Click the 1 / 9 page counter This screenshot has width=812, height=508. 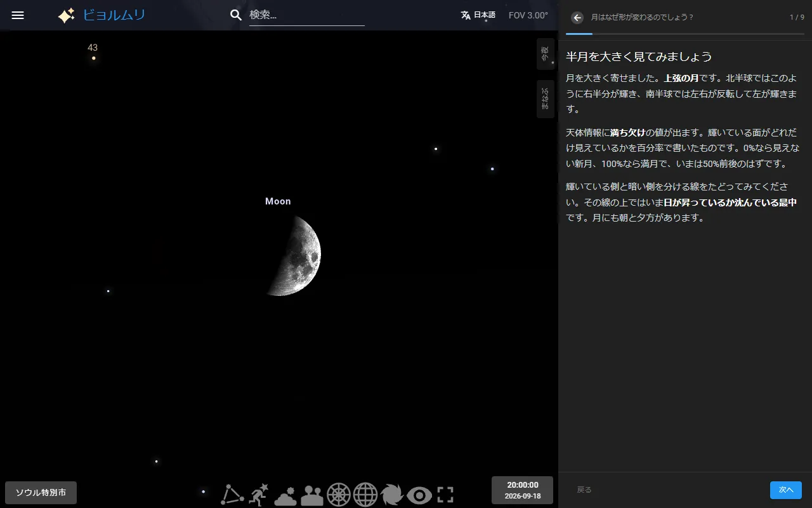tap(797, 18)
